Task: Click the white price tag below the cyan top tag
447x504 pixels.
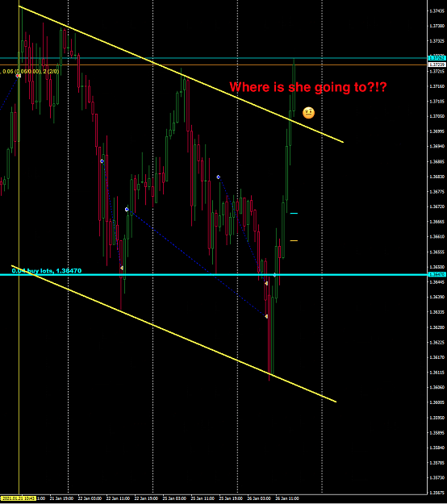Action: point(437,65)
